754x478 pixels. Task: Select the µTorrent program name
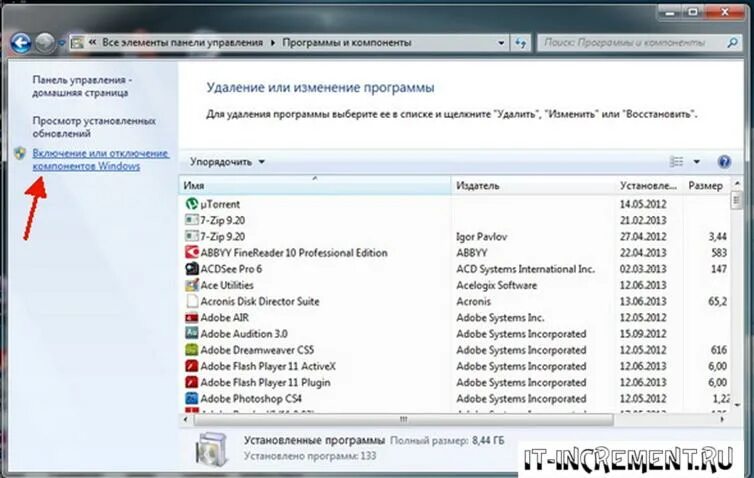(x=220, y=204)
